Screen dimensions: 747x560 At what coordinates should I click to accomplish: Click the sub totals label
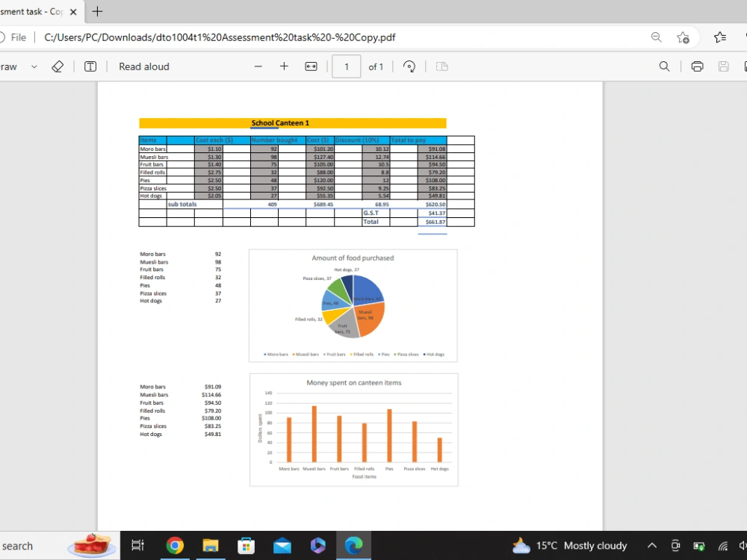[x=182, y=205]
